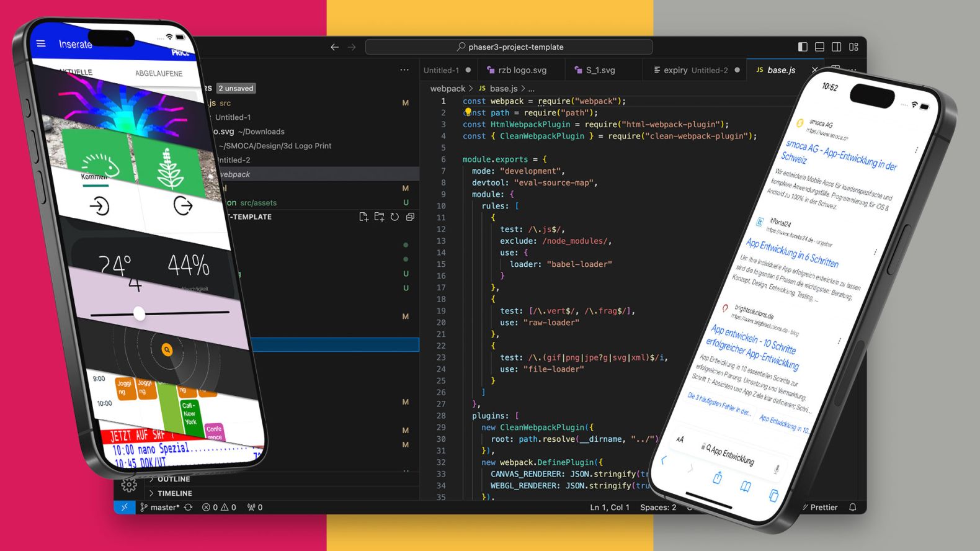Click the New Folder icon in explorer
This screenshot has height=551, width=980.
tap(379, 217)
